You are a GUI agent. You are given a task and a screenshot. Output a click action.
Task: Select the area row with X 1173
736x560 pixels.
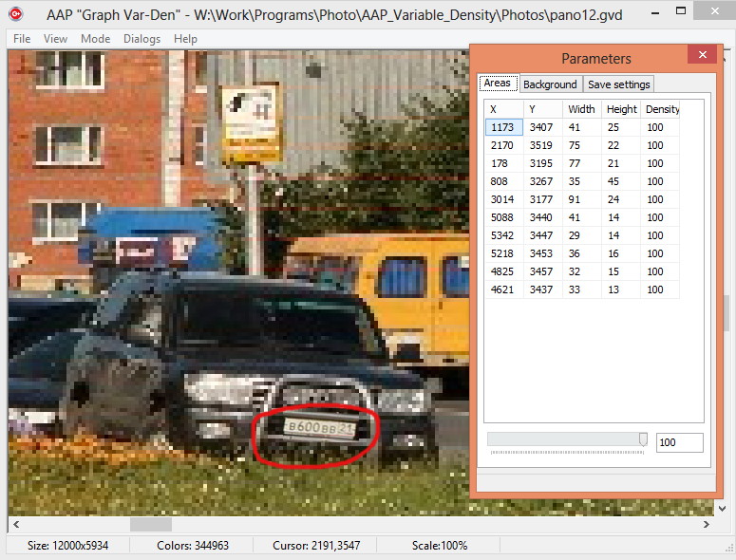(582, 127)
